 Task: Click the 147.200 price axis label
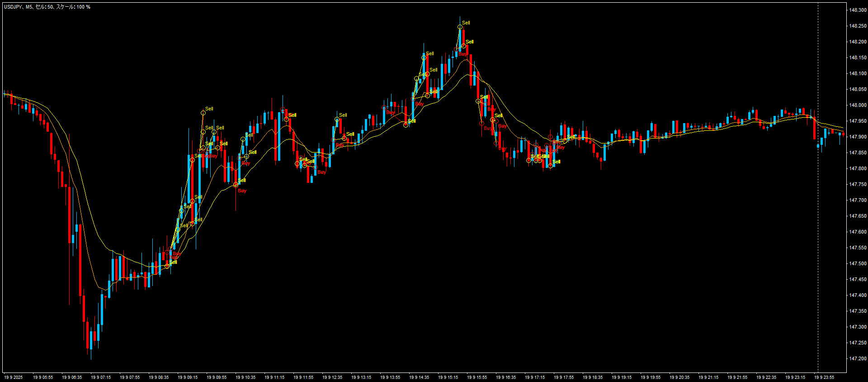click(857, 358)
